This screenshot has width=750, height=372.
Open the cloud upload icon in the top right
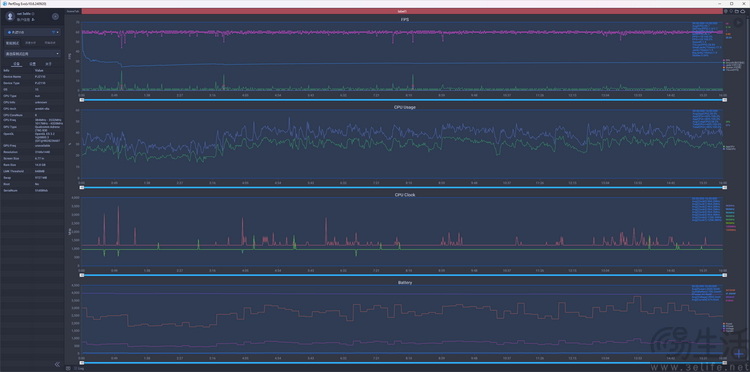743,11
